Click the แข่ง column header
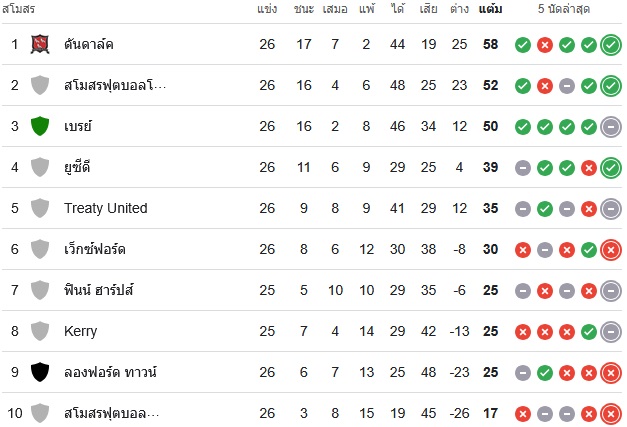This screenshot has height=427, width=627. click(267, 9)
